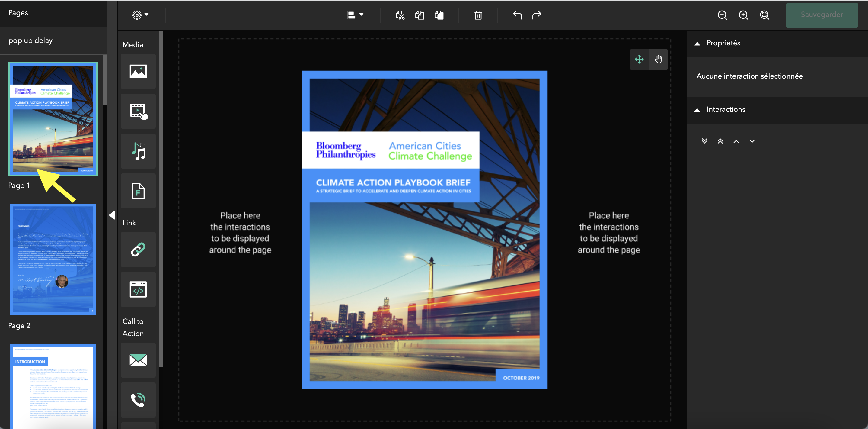The height and width of the screenshot is (429, 868).
Task: Collapse the Propriétés panel
Action: coord(697,44)
